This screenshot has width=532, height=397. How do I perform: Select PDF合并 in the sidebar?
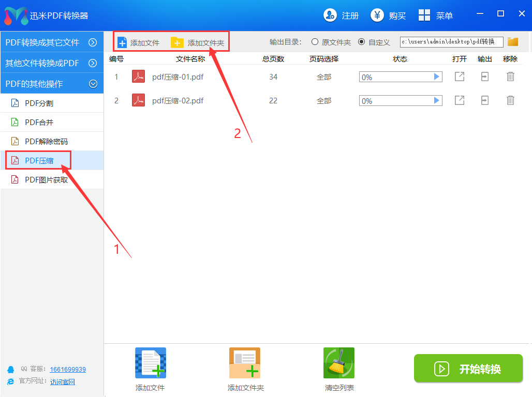(52, 122)
